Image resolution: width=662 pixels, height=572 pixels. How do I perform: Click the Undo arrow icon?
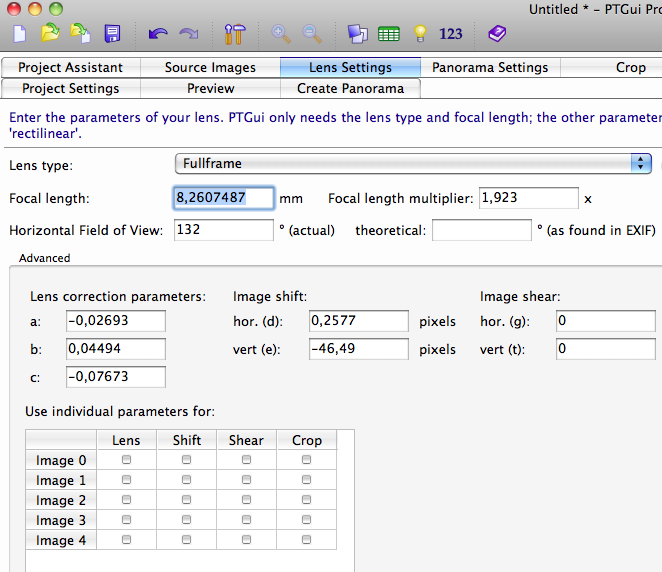[157, 34]
